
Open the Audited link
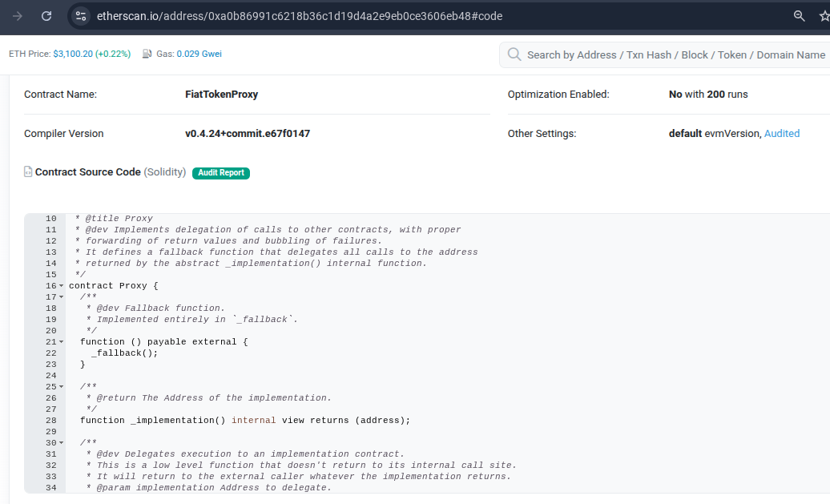781,133
